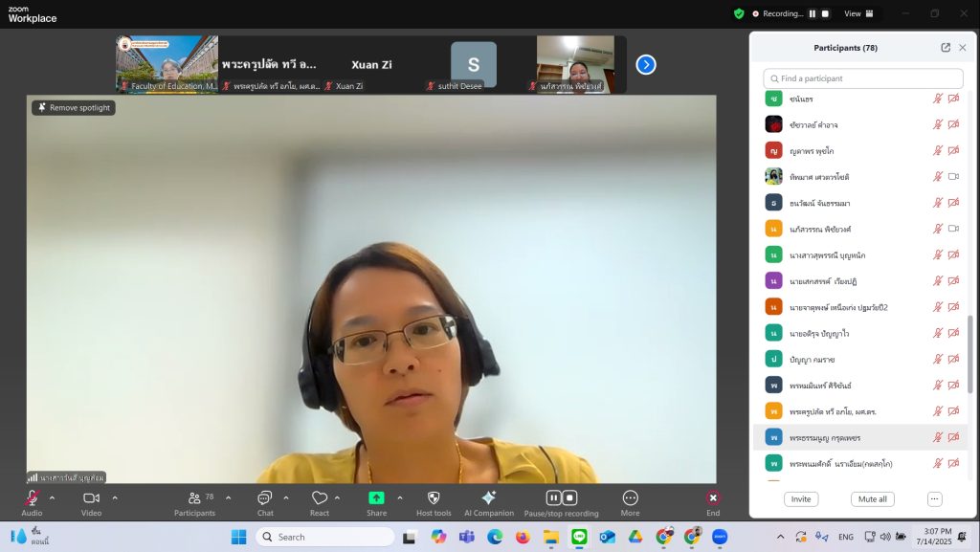Stop recording from the bottom toolbar
Viewport: 980px width, 552px height.
570,497
